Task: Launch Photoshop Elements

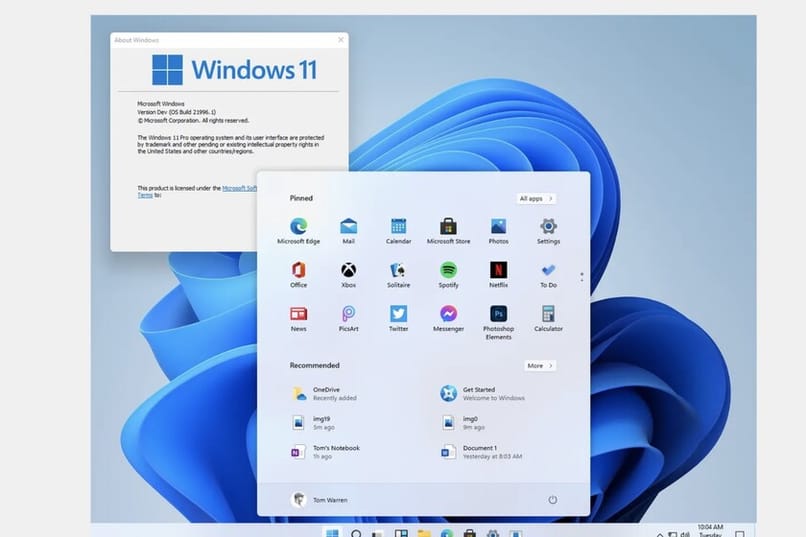Action: 498,322
